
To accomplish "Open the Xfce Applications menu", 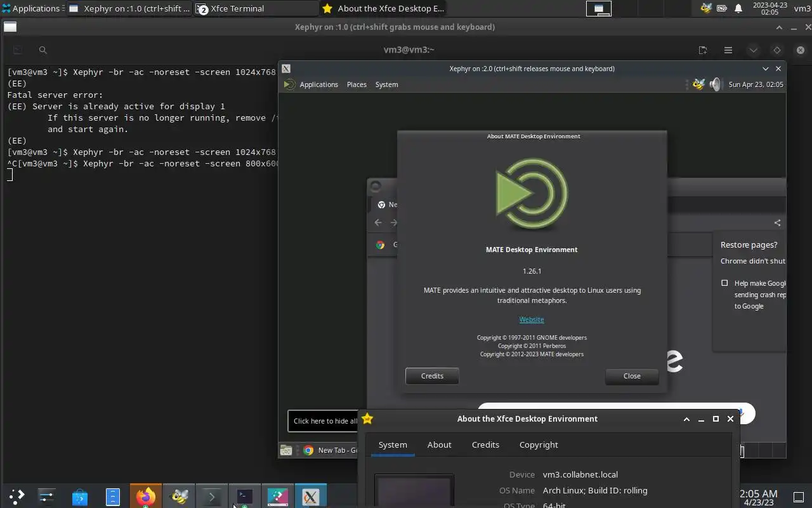I will point(32,8).
